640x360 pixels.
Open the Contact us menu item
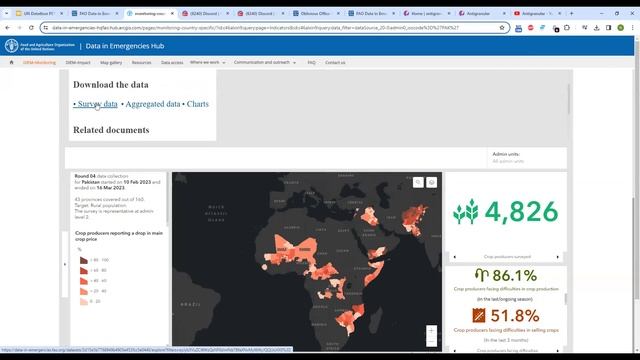click(335, 62)
